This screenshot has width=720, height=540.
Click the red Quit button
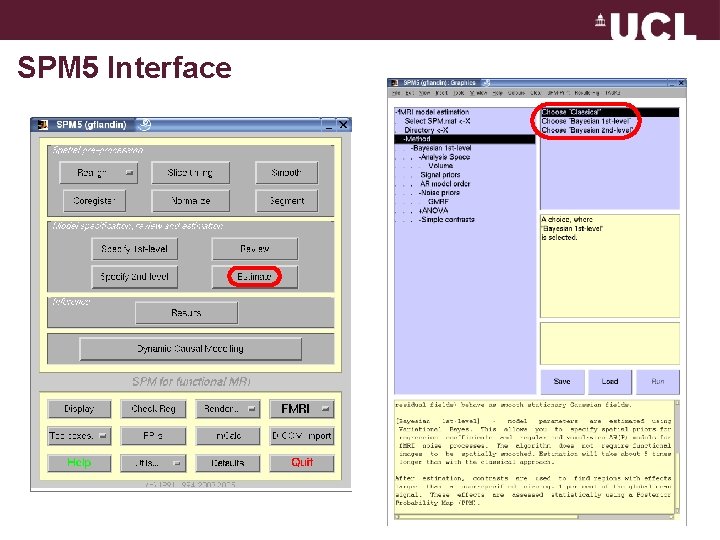302,463
